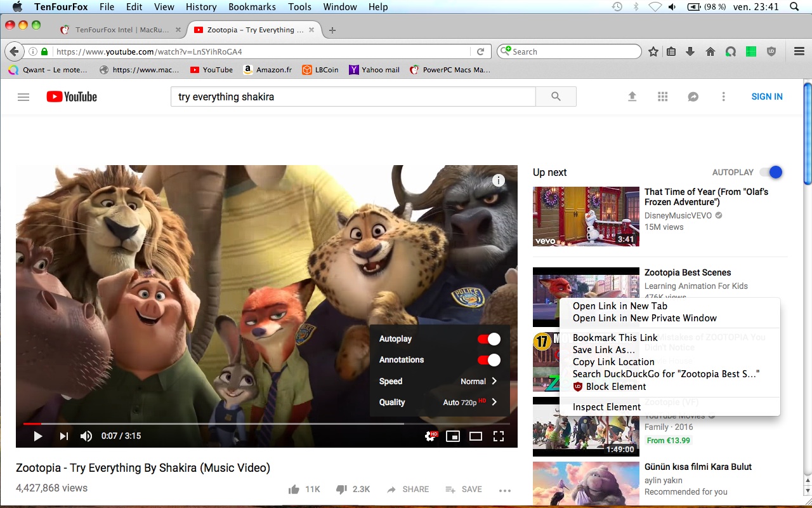Open a new browser tab
Image resolution: width=812 pixels, height=508 pixels.
[x=332, y=30]
